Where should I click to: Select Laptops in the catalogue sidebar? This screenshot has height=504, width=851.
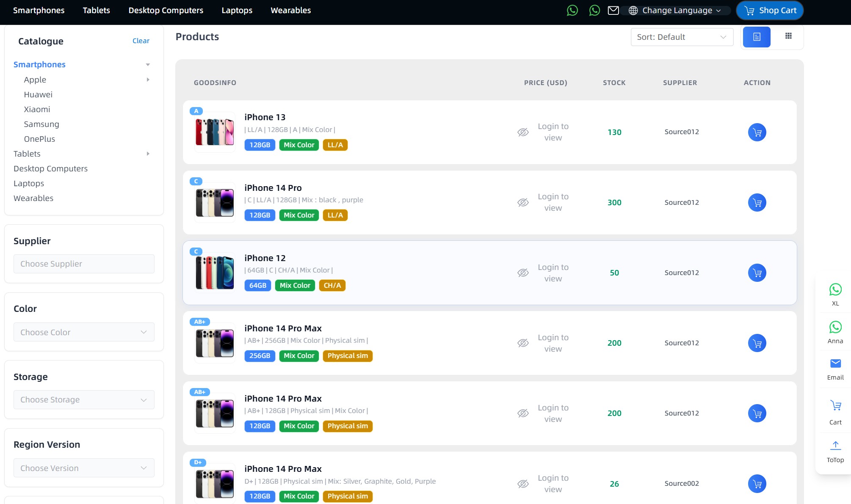[29, 183]
